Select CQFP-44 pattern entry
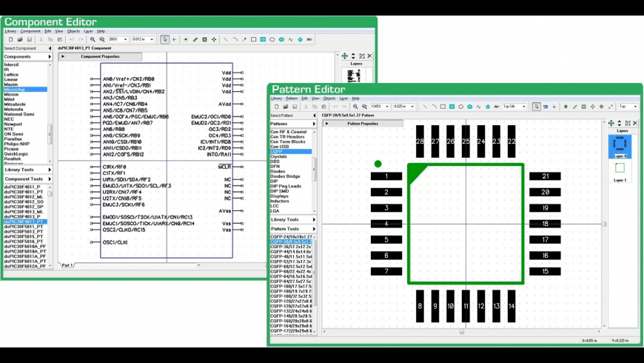The width and height of the screenshot is (644, 363). tap(291, 252)
